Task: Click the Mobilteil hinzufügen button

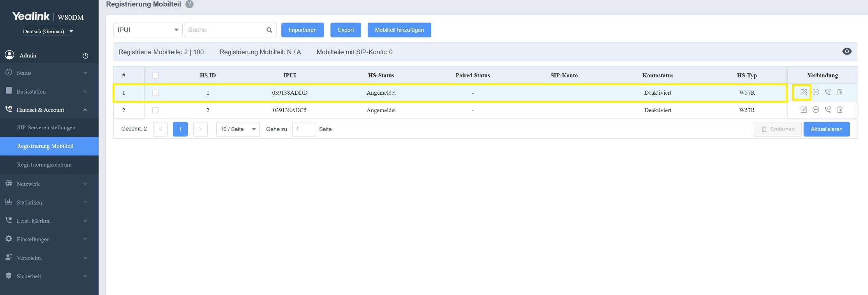Action: point(399,30)
